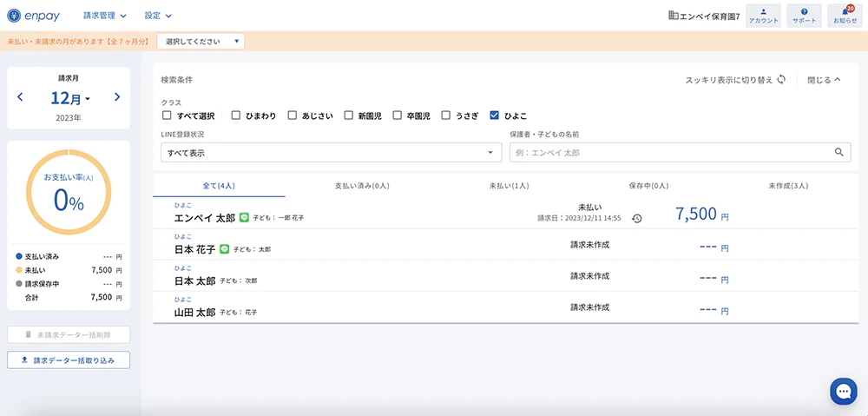Click the LINE icon beside エンペイ 太郎
868x416 pixels.
click(244, 218)
